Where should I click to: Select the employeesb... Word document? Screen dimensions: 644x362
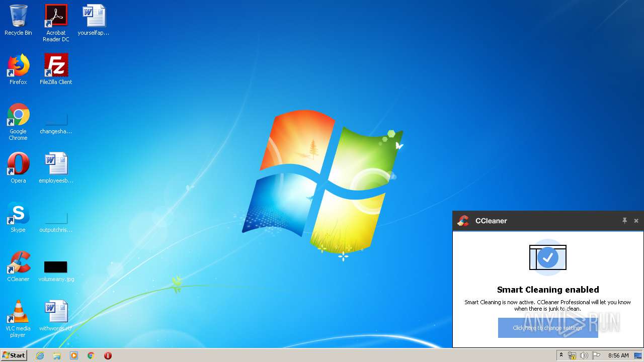pyautogui.click(x=56, y=168)
